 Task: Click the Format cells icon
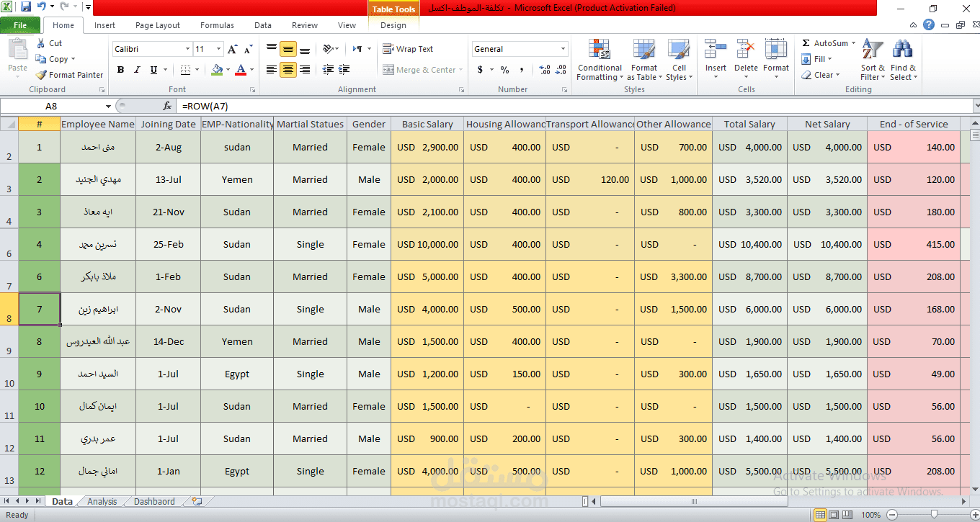776,50
